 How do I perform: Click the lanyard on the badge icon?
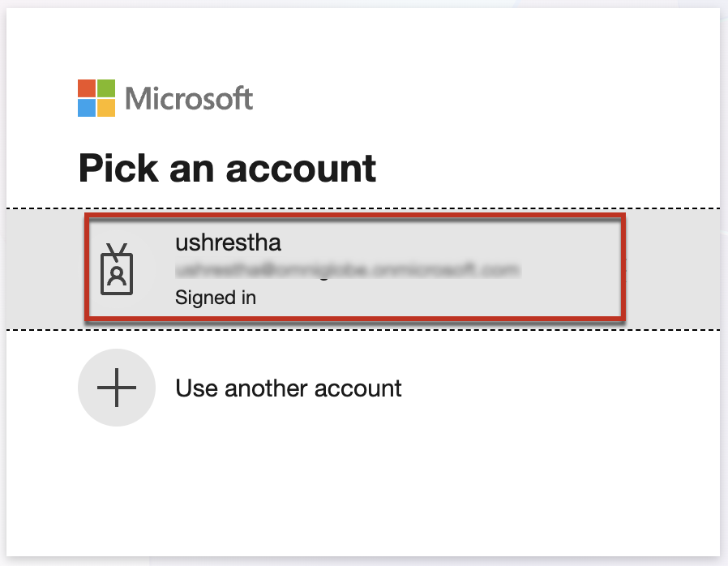point(117,250)
